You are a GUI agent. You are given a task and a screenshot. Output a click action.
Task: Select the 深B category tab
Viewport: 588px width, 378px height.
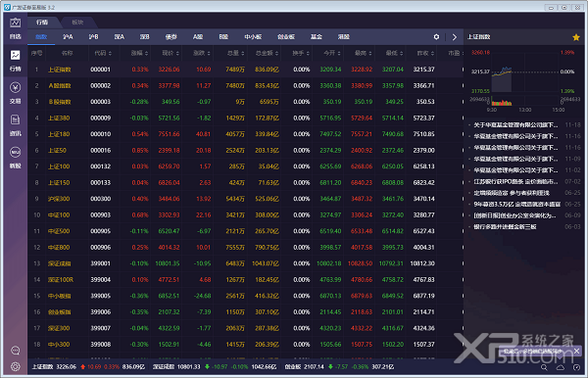[144, 36]
